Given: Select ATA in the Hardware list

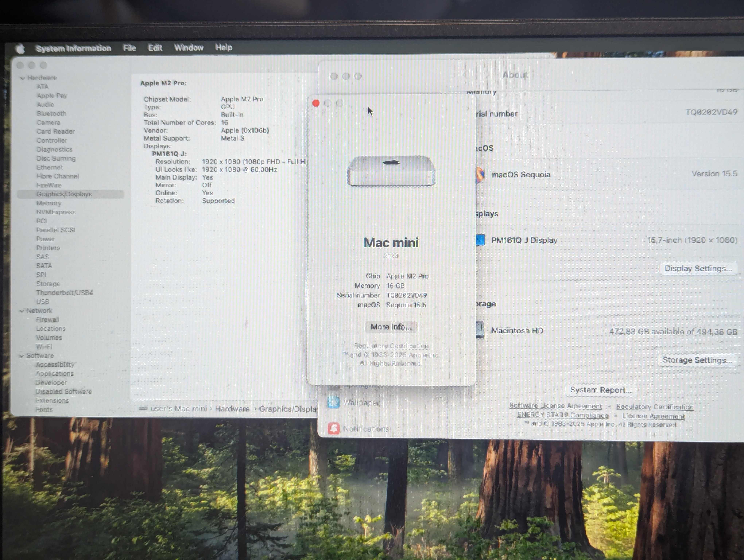Looking at the screenshot, I should click(42, 87).
